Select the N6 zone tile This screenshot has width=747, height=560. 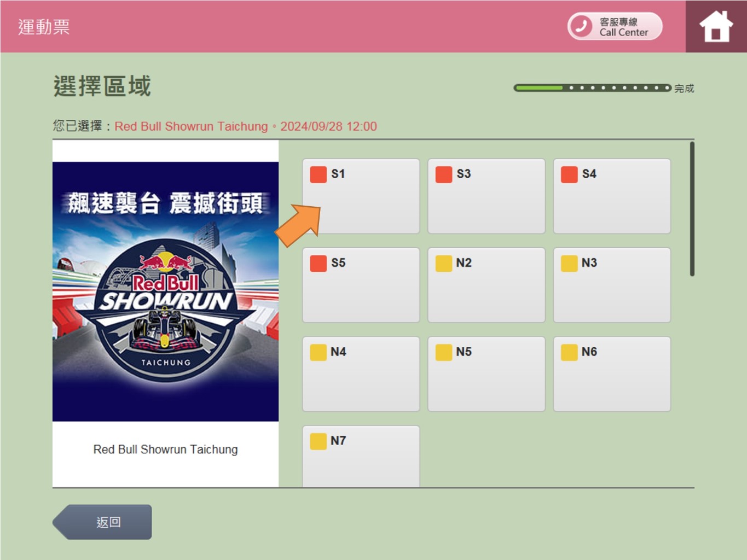611,374
